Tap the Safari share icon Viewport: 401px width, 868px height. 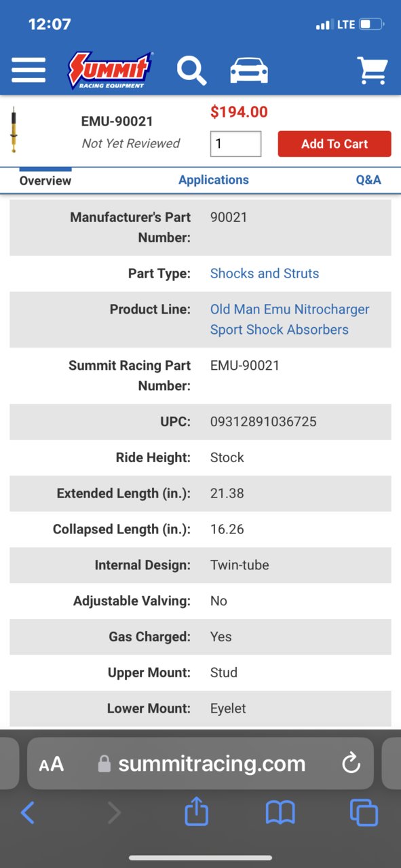(197, 811)
